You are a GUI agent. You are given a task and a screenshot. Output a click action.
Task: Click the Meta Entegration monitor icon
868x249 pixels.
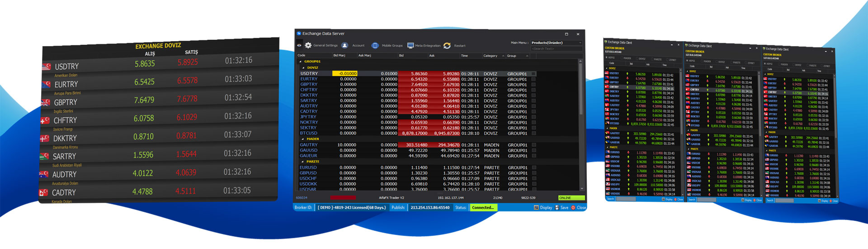[x=410, y=45]
